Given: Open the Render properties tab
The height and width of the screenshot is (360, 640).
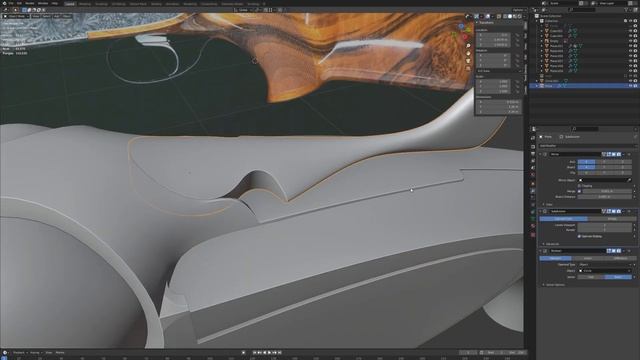Looking at the screenshot, I should (x=533, y=147).
